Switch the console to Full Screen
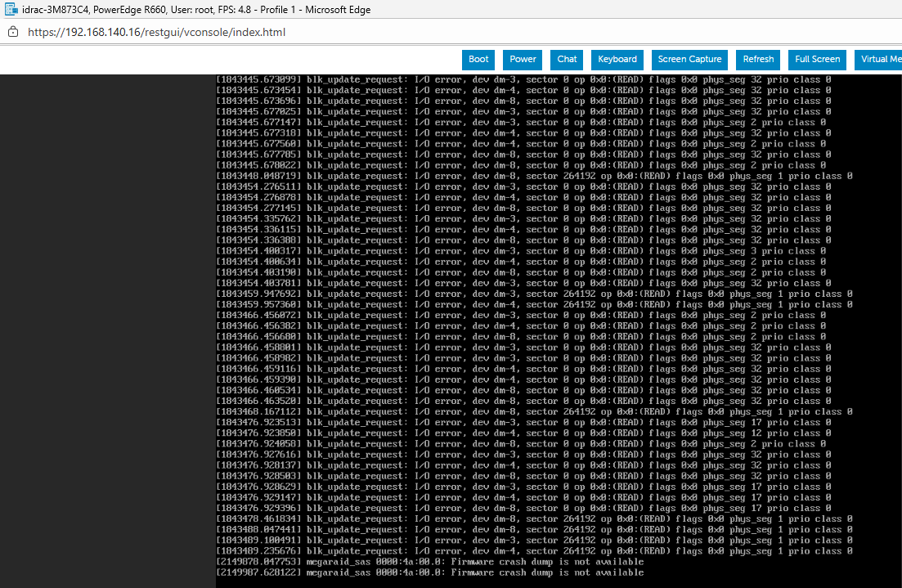 point(817,60)
